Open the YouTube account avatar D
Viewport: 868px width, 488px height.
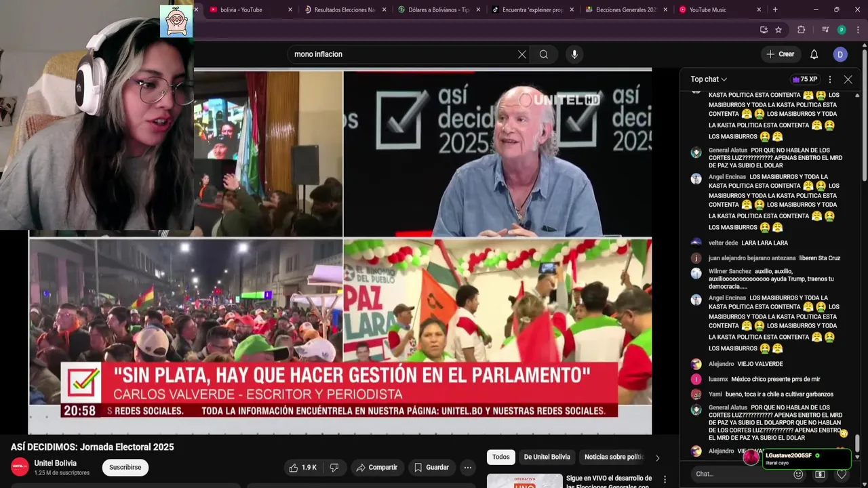click(x=840, y=54)
